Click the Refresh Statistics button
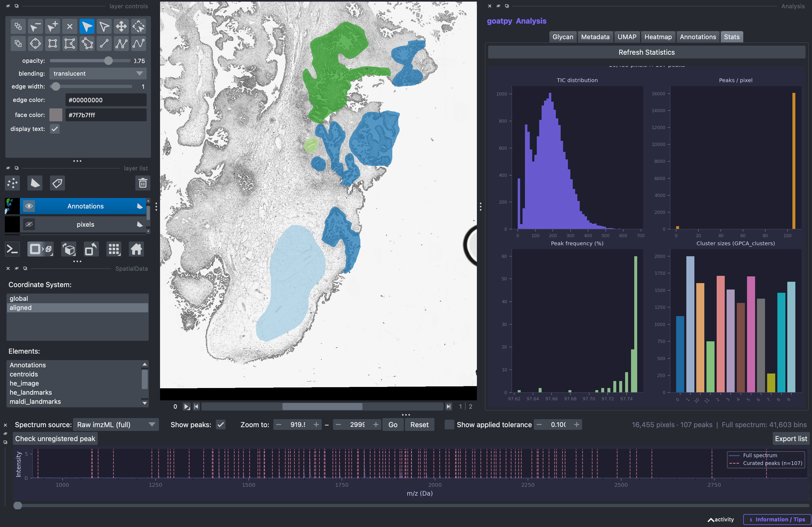Screen dimensions: 812x527 [647, 52]
